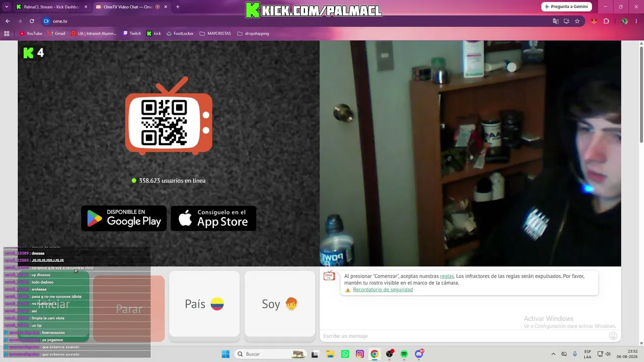Show hidden system tray icons
This screenshot has width=644, height=362.
553,354
